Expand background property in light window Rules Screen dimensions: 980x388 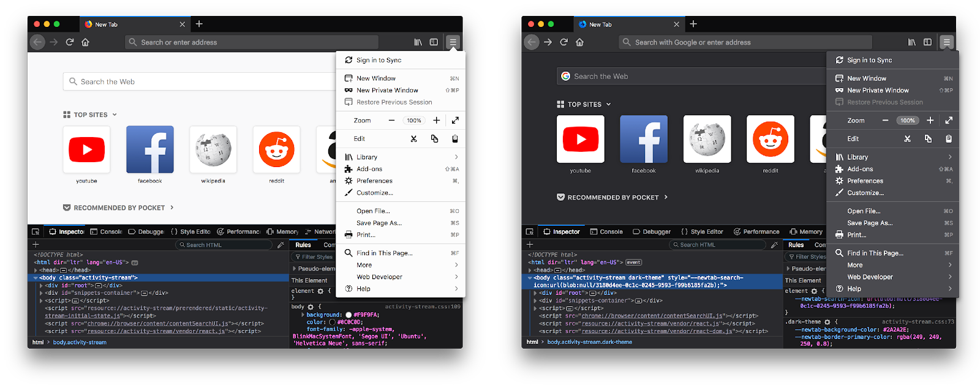(x=303, y=315)
